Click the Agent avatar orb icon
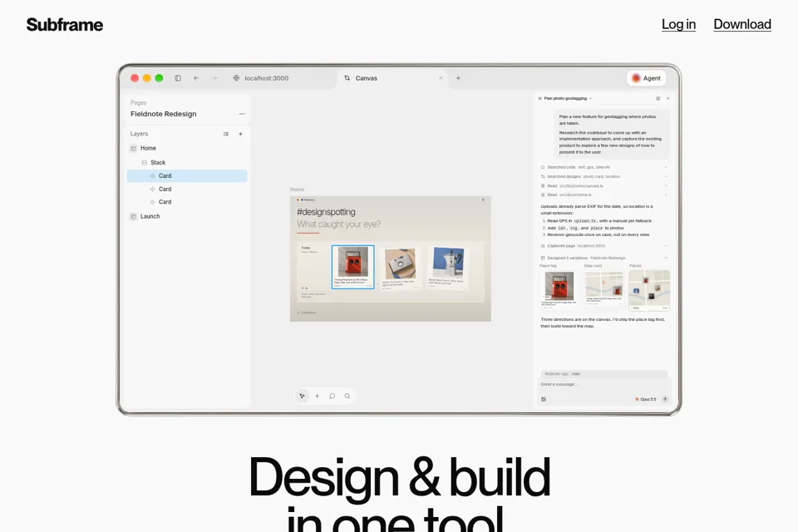 tap(636, 78)
